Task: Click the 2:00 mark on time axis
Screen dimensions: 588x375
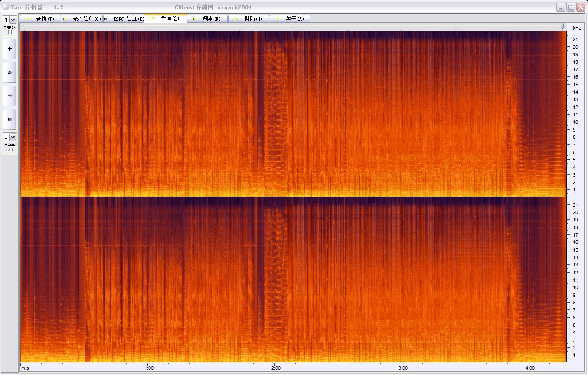Action: coord(276,368)
